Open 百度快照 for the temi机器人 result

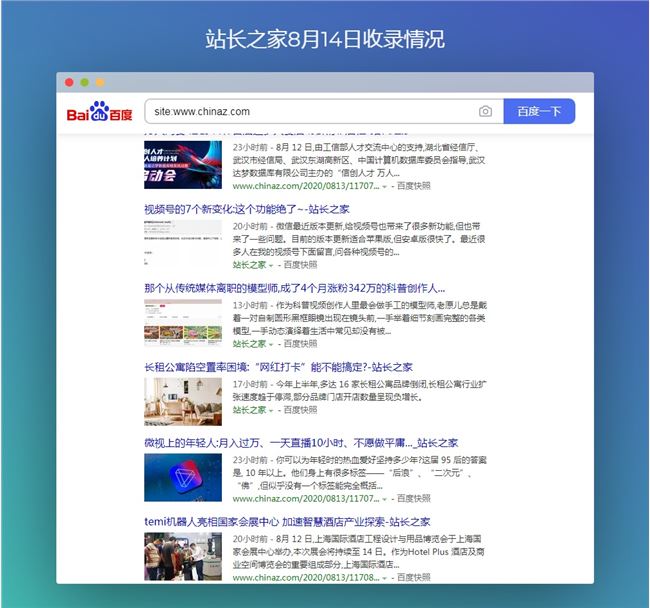coord(413,577)
